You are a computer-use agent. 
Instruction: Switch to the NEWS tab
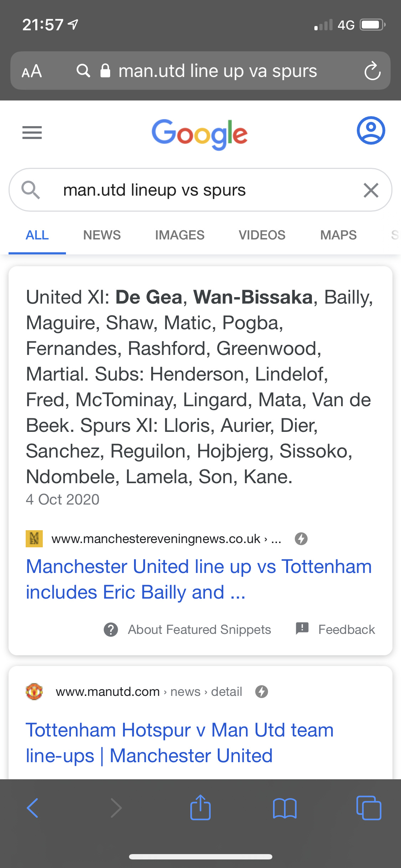[x=102, y=235]
